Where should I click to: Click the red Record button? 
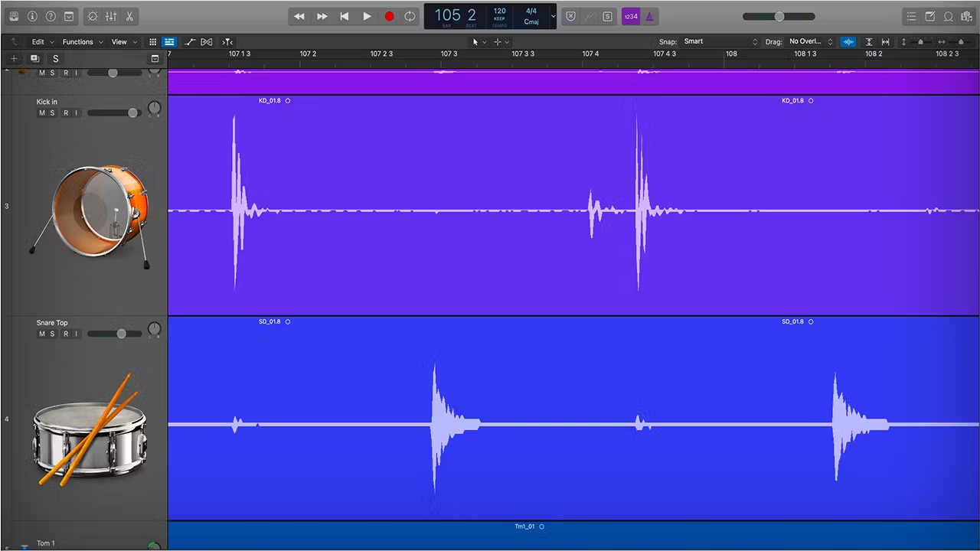pyautogui.click(x=389, y=16)
